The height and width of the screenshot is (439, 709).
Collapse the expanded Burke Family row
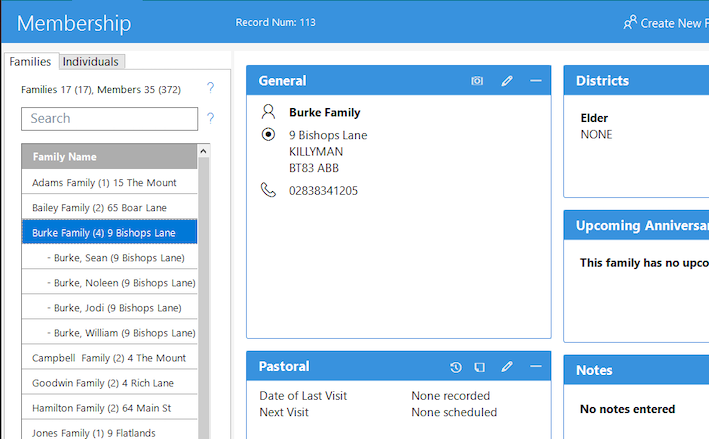pyautogui.click(x=103, y=233)
